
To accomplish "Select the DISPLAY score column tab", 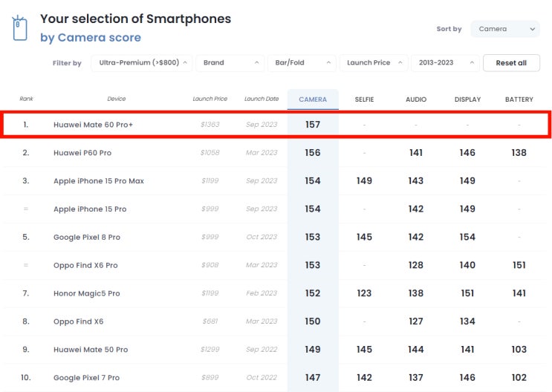I will tap(467, 99).
